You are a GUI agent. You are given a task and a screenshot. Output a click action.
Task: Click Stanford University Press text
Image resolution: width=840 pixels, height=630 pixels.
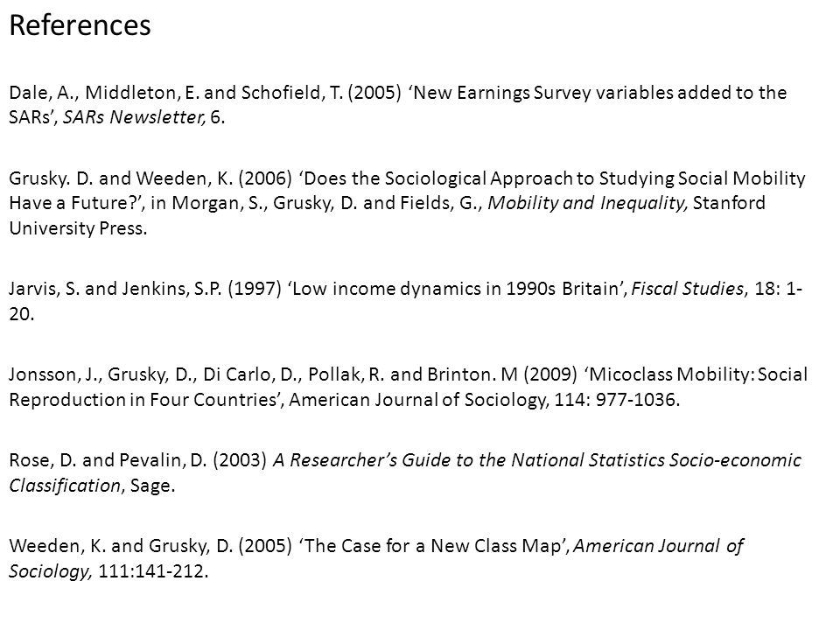(x=387, y=215)
